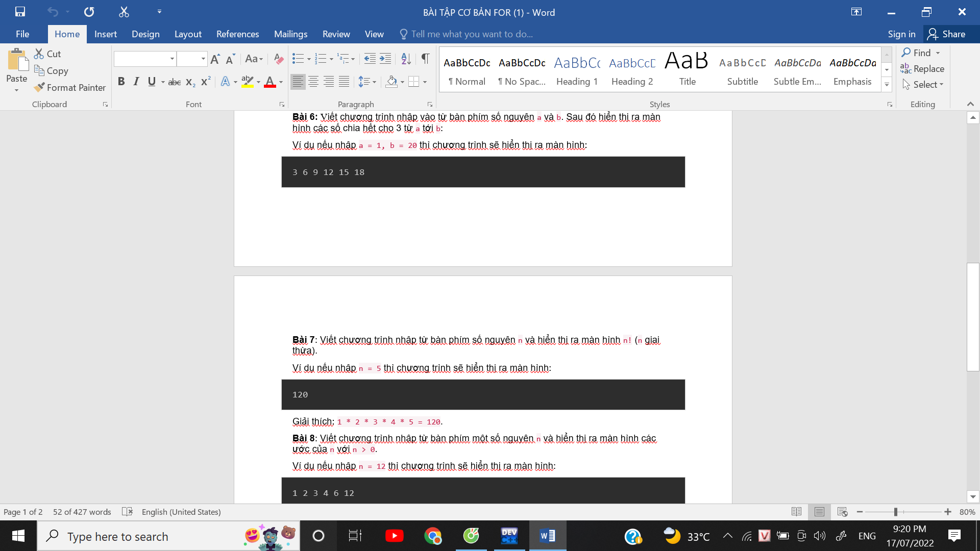Open the File tab
980x551 pixels.
click(x=22, y=34)
